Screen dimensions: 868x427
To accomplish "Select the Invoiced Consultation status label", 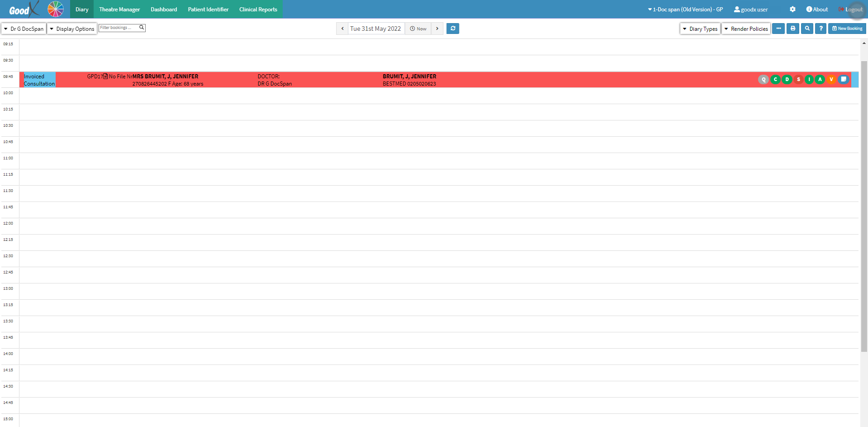I will pos(39,80).
